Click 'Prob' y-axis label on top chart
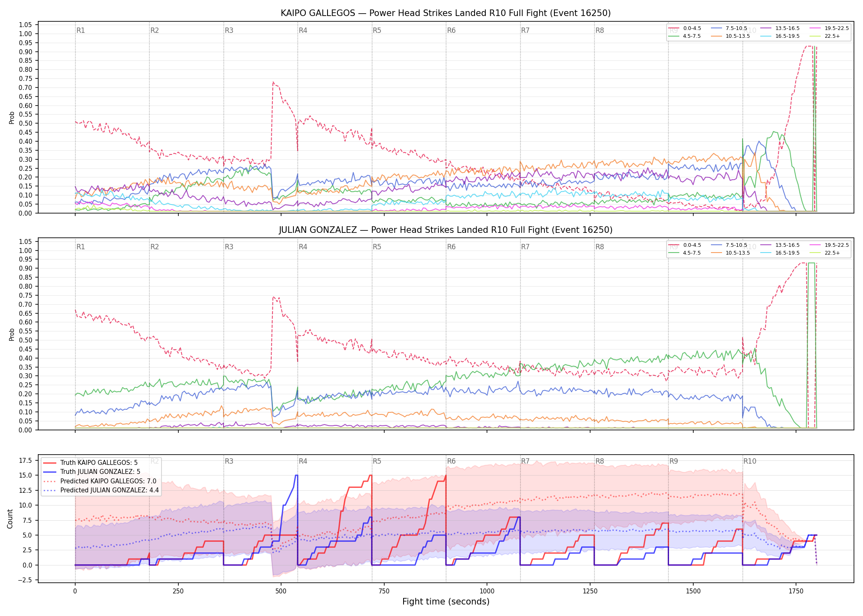The image size is (863, 616). coord(12,117)
